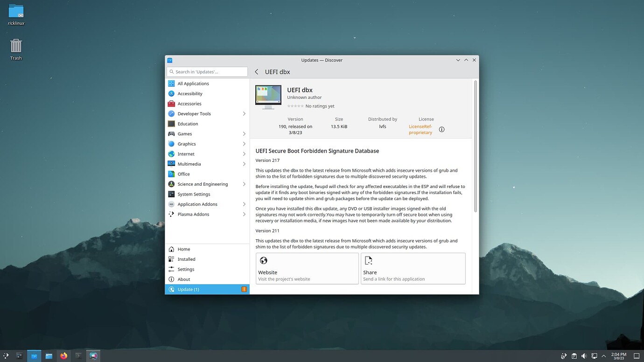644x362 pixels.
Task: Click the volume icon in the system tray
Action: pyautogui.click(x=583, y=356)
